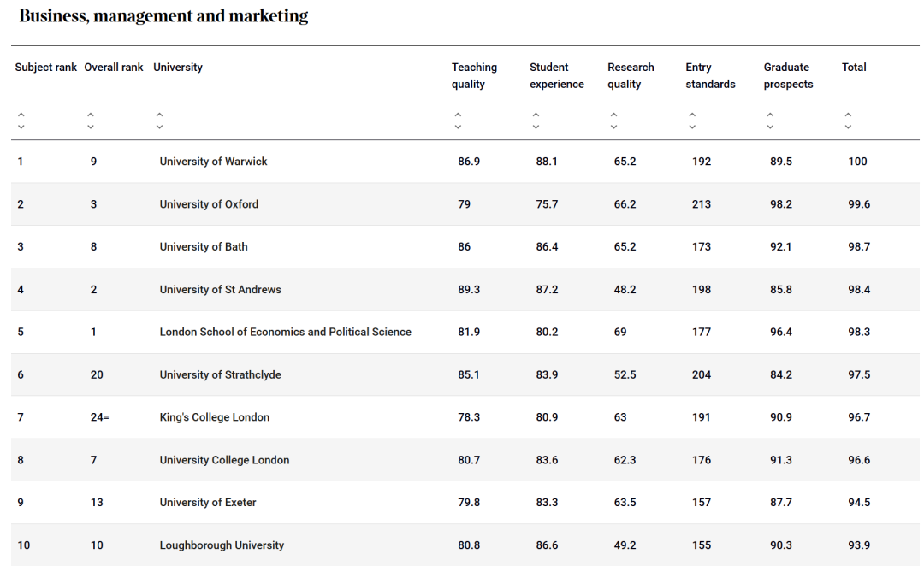Click the University column header
The height and width of the screenshot is (566, 924).
click(x=178, y=68)
